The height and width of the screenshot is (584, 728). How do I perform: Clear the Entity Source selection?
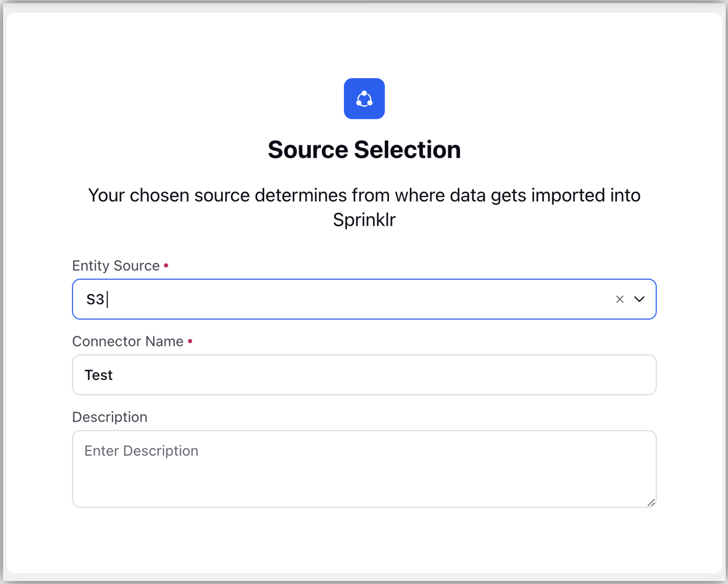(x=620, y=299)
